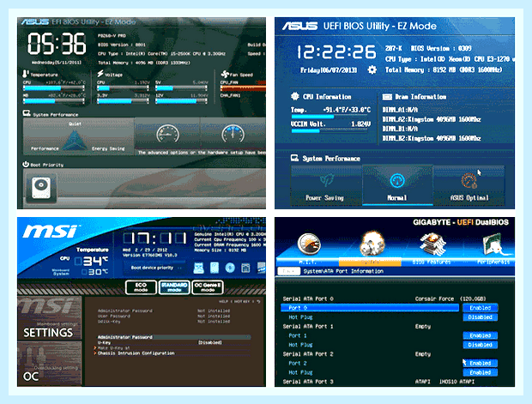Image resolution: width=532 pixels, height=404 pixels.
Task: Click the System Performance monitor icon in blue ASUS UEFI
Action: 294,158
